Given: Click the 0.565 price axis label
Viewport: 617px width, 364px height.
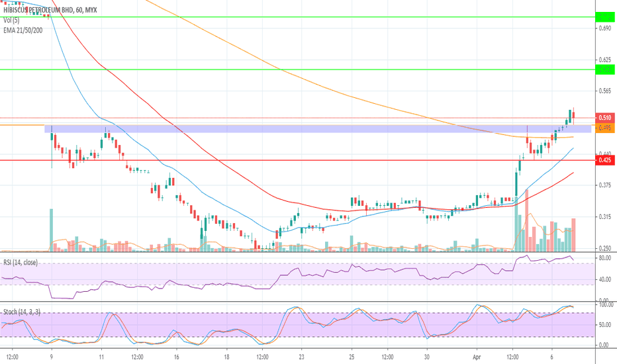Looking at the screenshot, I should 605,91.
